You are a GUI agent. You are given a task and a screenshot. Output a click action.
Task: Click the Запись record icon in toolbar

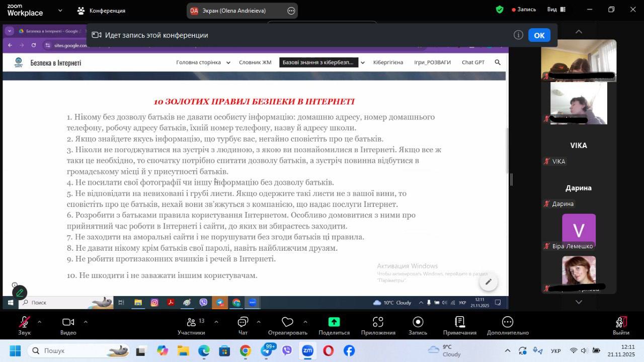(x=418, y=322)
